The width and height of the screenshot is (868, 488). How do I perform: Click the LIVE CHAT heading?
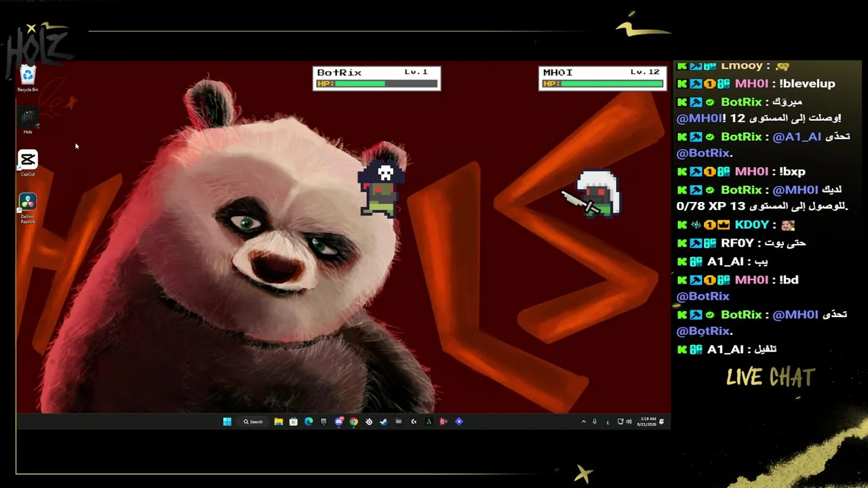[x=770, y=378]
